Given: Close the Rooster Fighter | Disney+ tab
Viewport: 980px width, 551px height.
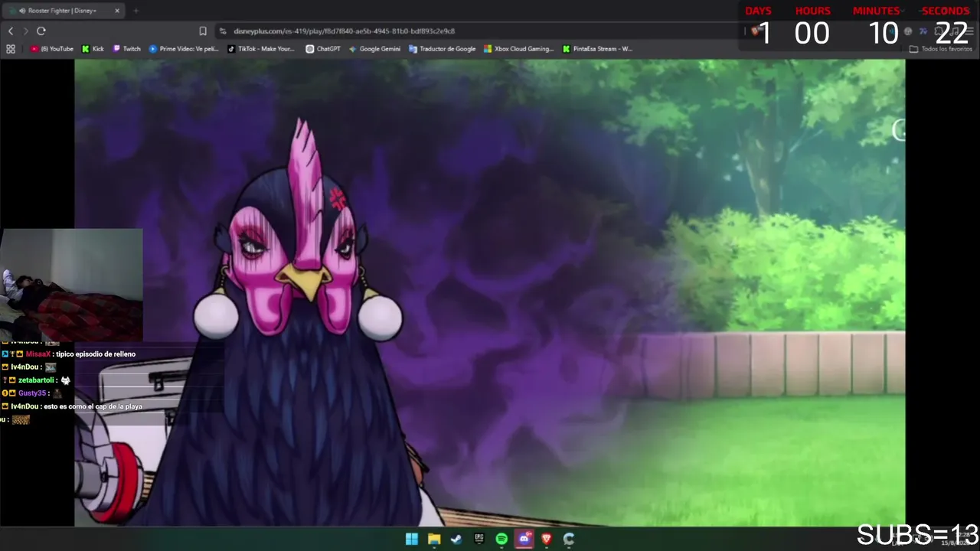Looking at the screenshot, I should click(x=117, y=11).
